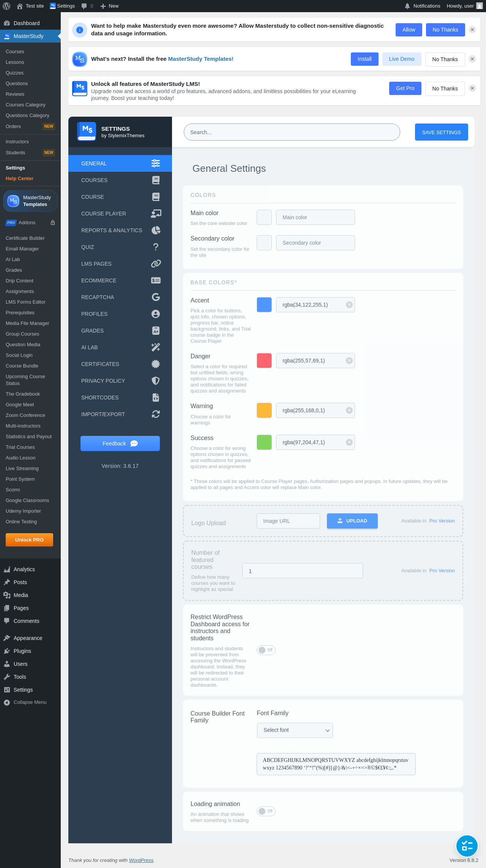Click the Live Demo button

tap(402, 59)
